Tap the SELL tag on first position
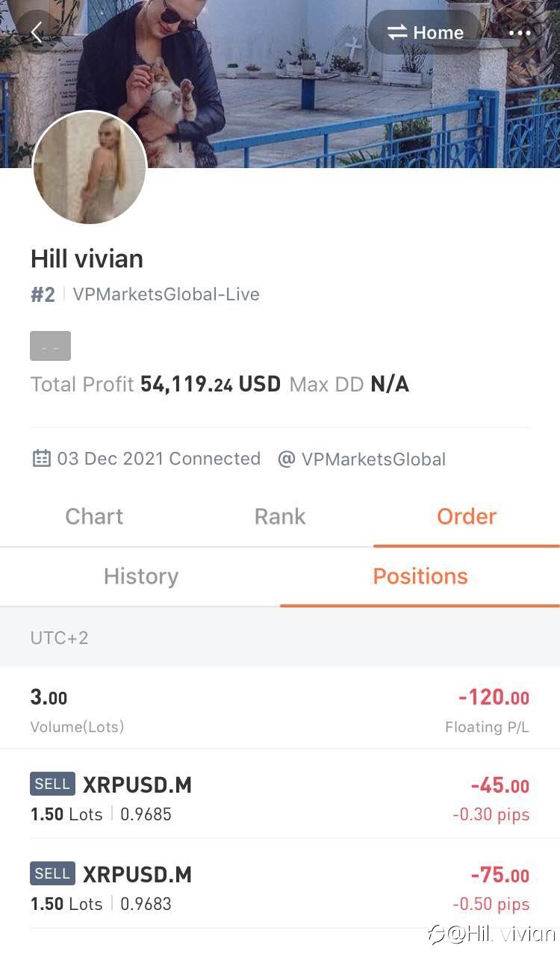560x966 pixels. [x=52, y=784]
